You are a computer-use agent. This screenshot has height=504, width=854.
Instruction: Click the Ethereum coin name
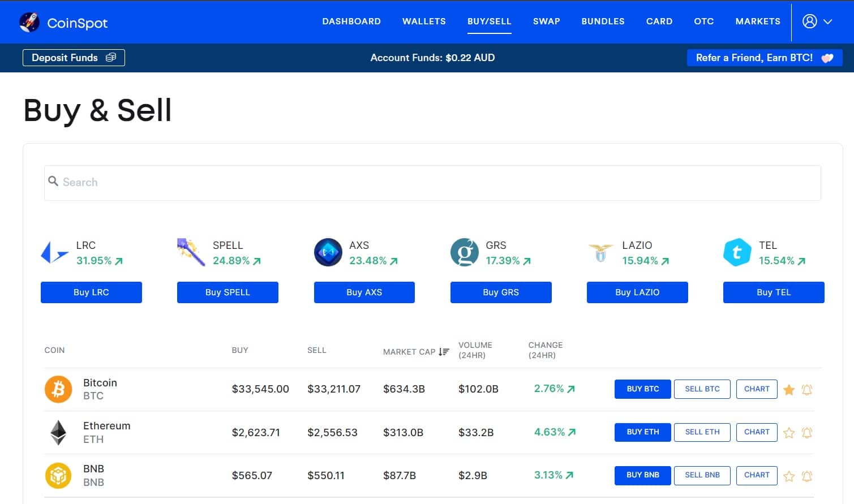click(x=106, y=426)
